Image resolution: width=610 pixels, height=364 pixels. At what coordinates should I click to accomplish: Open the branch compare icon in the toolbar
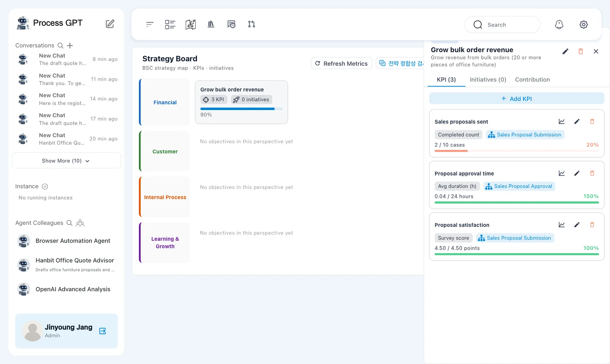pyautogui.click(x=252, y=24)
